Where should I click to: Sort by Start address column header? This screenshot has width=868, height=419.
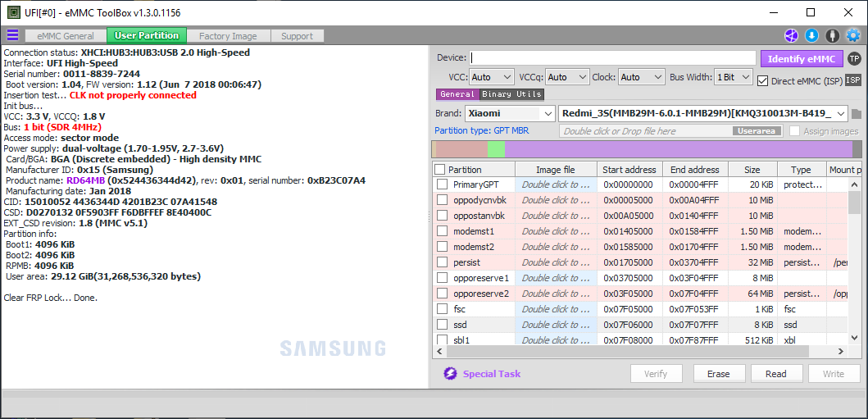coord(629,170)
